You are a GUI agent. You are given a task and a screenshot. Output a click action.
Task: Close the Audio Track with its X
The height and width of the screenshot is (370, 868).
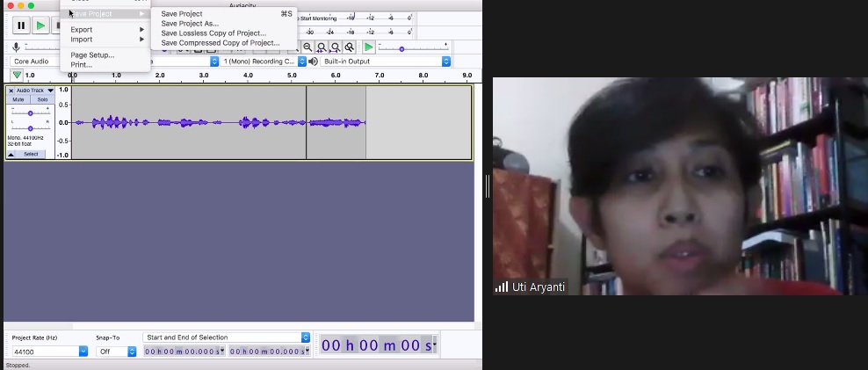[11, 91]
